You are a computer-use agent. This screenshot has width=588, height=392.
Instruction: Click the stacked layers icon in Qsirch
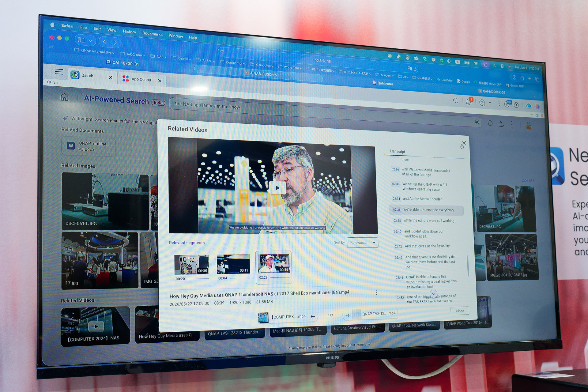coord(501,124)
